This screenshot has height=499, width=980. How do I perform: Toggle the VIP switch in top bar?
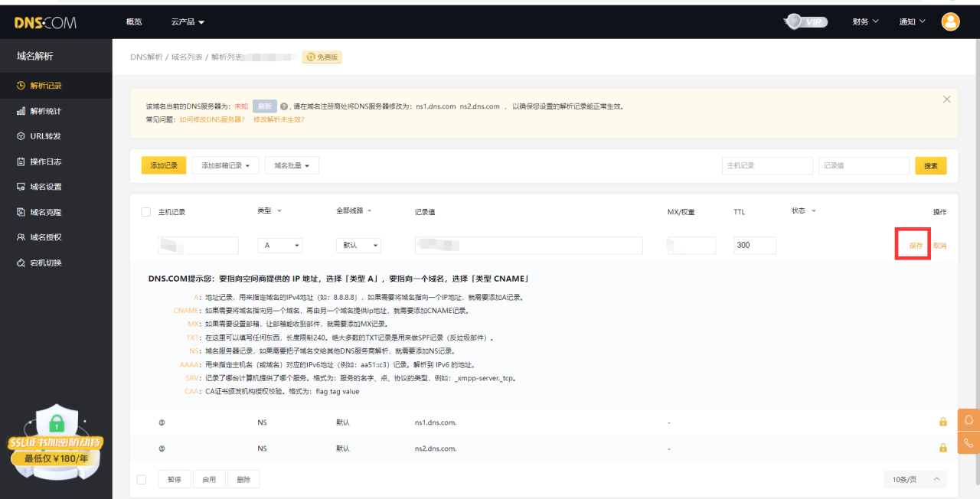pos(806,21)
